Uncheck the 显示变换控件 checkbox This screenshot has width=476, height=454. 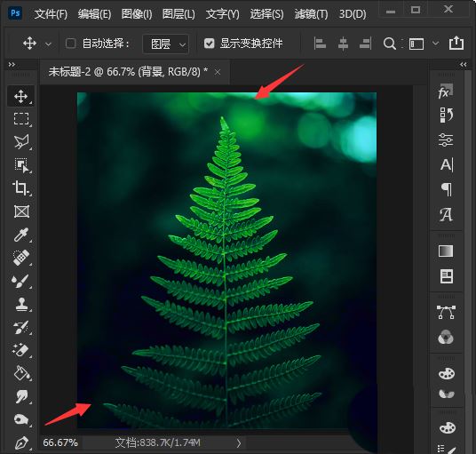pyautogui.click(x=209, y=44)
